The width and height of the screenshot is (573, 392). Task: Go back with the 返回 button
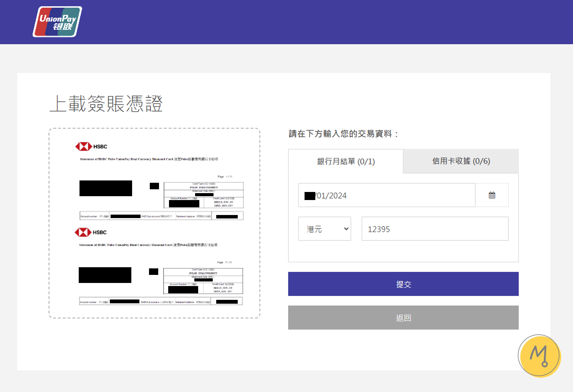click(x=403, y=318)
